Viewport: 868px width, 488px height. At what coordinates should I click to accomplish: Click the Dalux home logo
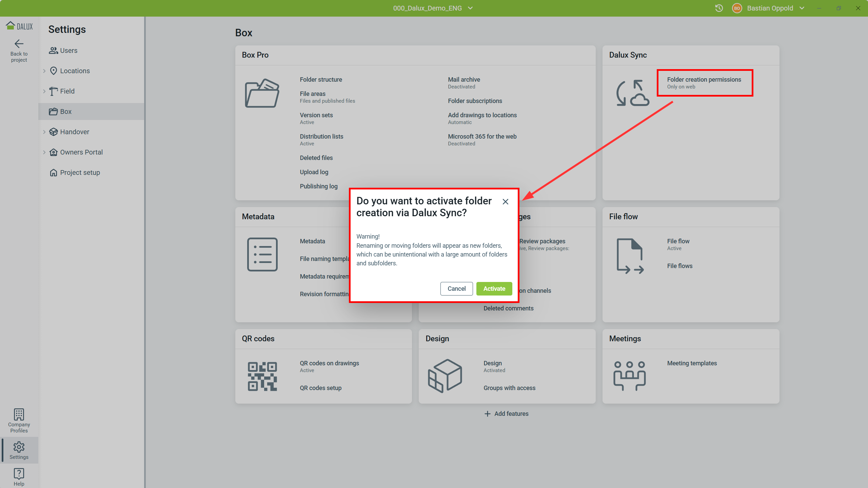(x=19, y=26)
